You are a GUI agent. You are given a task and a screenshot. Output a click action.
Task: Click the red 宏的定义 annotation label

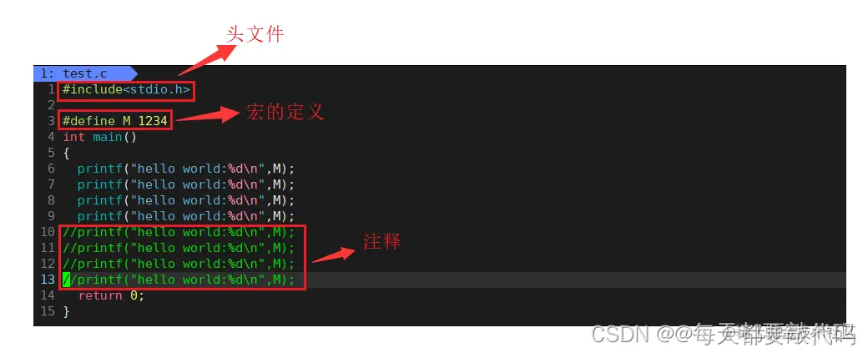(285, 113)
